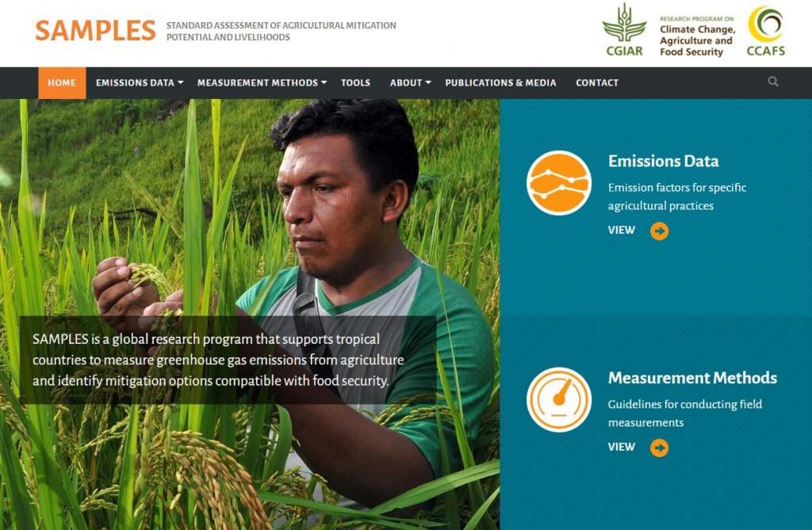The height and width of the screenshot is (530, 812).
Task: Open the CCAFS logo
Action: click(x=765, y=31)
